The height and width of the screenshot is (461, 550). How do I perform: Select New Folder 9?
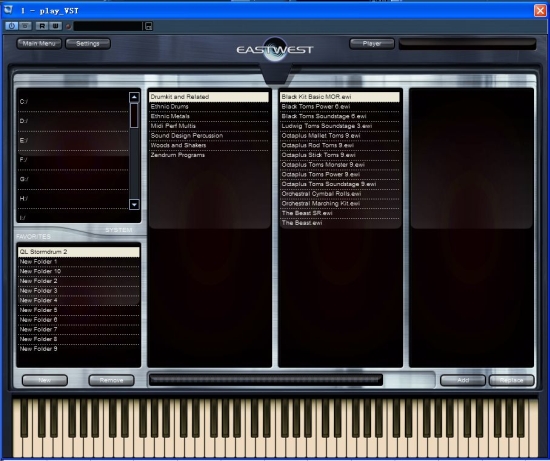pos(79,349)
